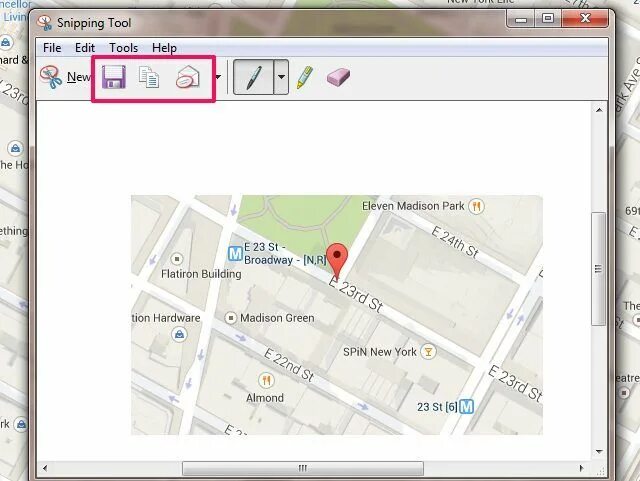Image resolution: width=640 pixels, height=481 pixels.
Task: Click the horizontal scrollbar thumb
Action: coord(302,468)
